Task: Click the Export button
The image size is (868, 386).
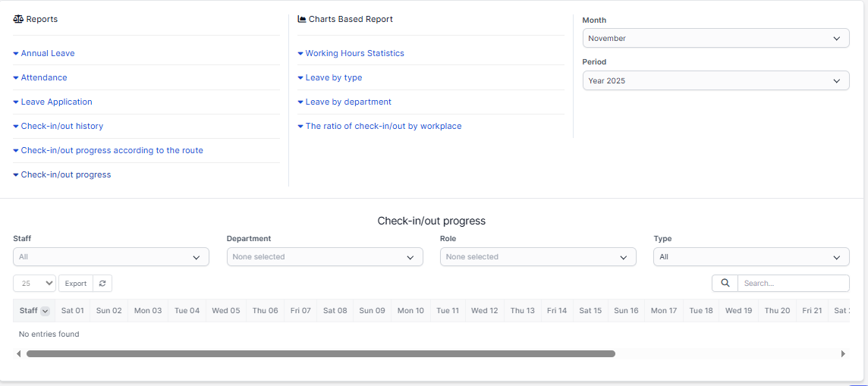Action: (75, 284)
